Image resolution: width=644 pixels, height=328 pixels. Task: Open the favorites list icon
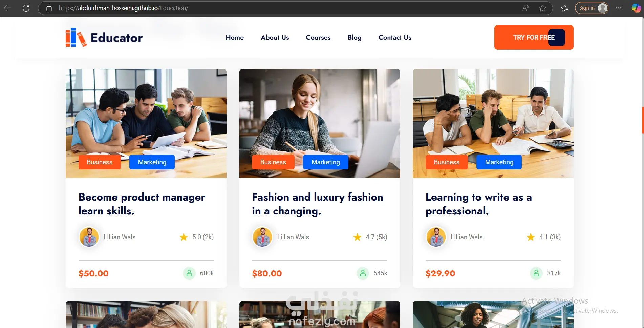point(565,8)
